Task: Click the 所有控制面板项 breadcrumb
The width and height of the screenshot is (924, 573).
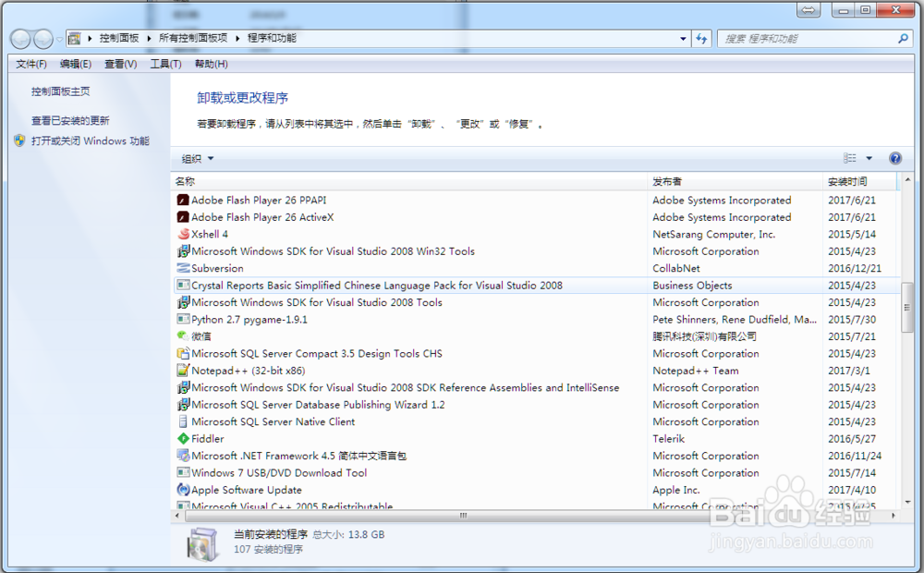Action: 193,38
